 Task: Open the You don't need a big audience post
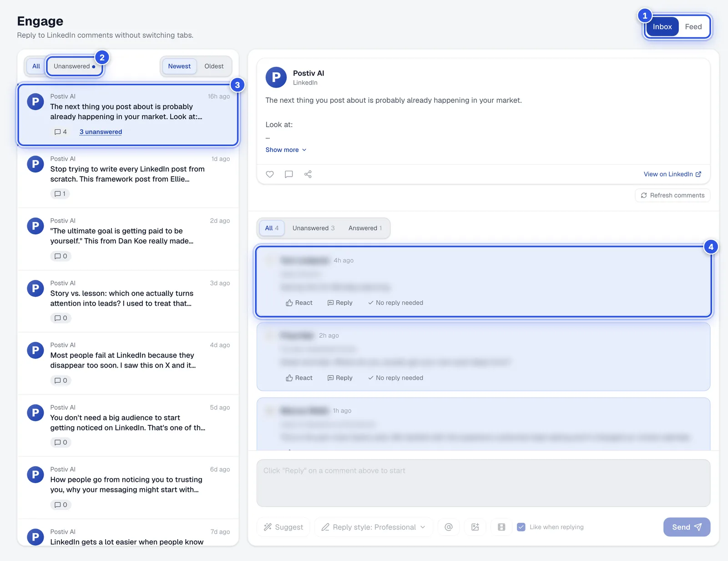(x=128, y=425)
